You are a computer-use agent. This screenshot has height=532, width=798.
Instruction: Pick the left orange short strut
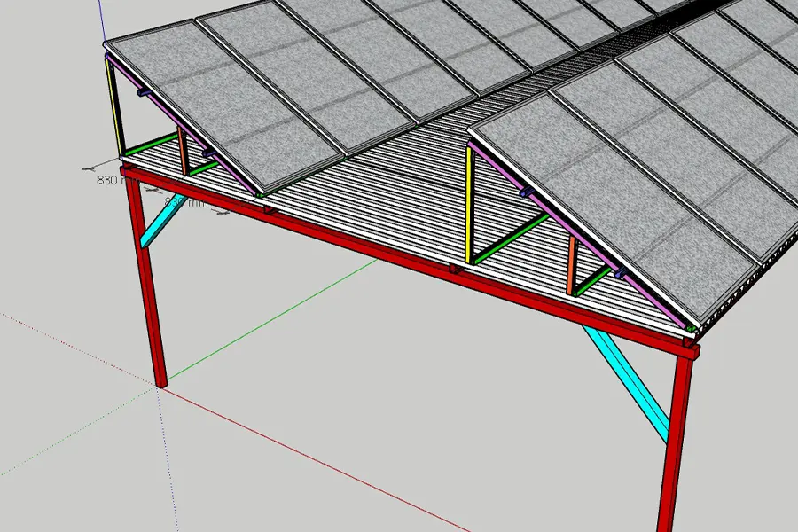click(x=182, y=151)
